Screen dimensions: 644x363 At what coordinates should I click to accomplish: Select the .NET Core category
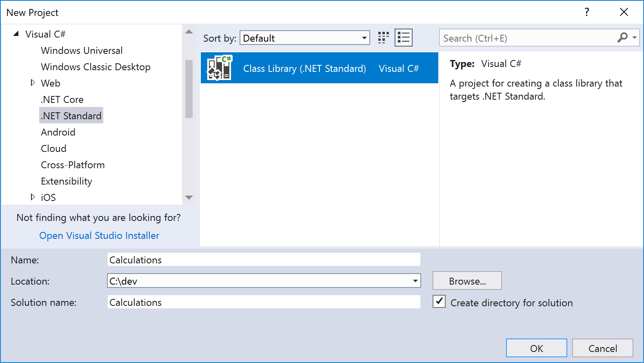point(62,100)
